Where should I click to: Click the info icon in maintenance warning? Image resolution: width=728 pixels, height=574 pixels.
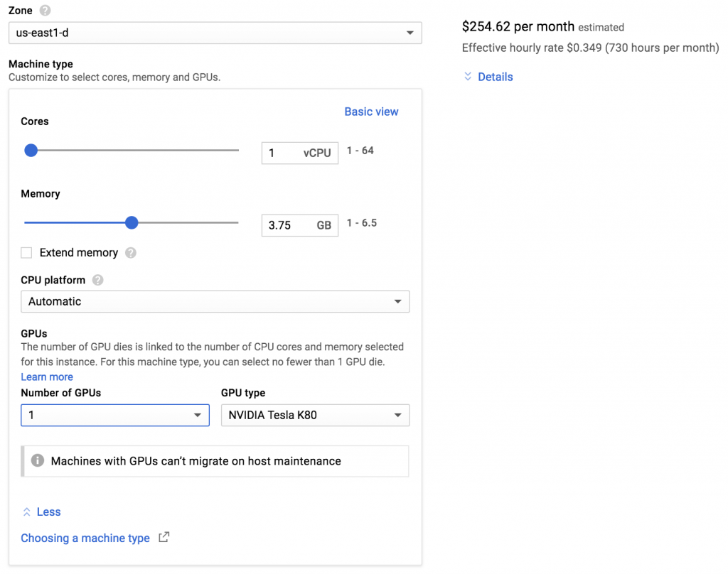tap(38, 460)
